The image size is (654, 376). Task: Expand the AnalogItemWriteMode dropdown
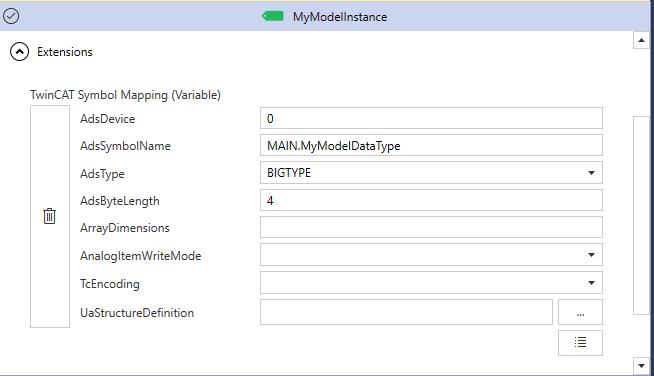[431, 255]
